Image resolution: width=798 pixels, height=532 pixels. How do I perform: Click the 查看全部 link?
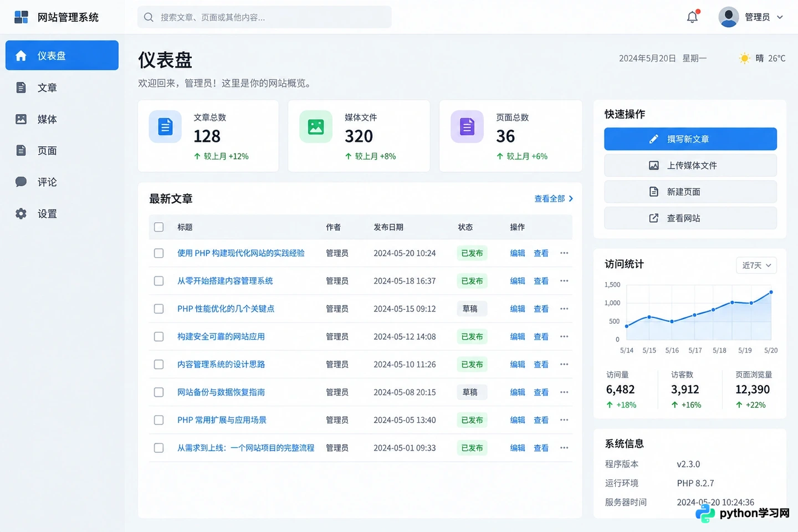[x=554, y=198]
